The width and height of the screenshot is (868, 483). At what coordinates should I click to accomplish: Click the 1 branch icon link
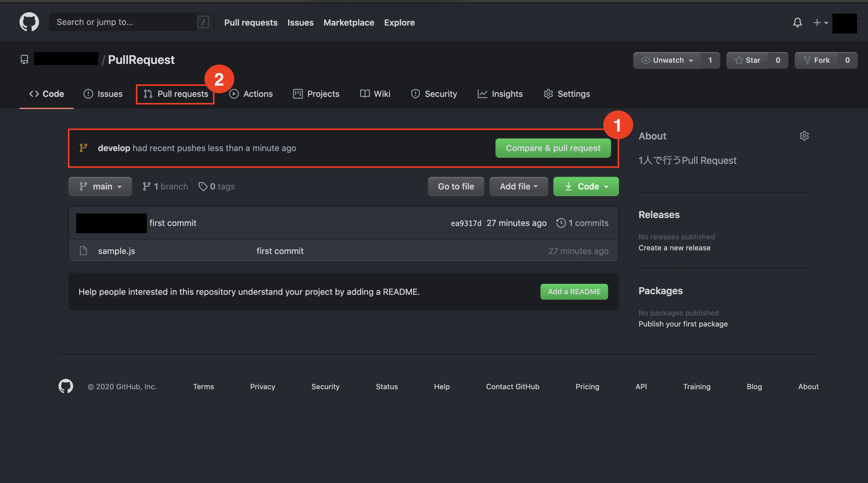tap(147, 187)
